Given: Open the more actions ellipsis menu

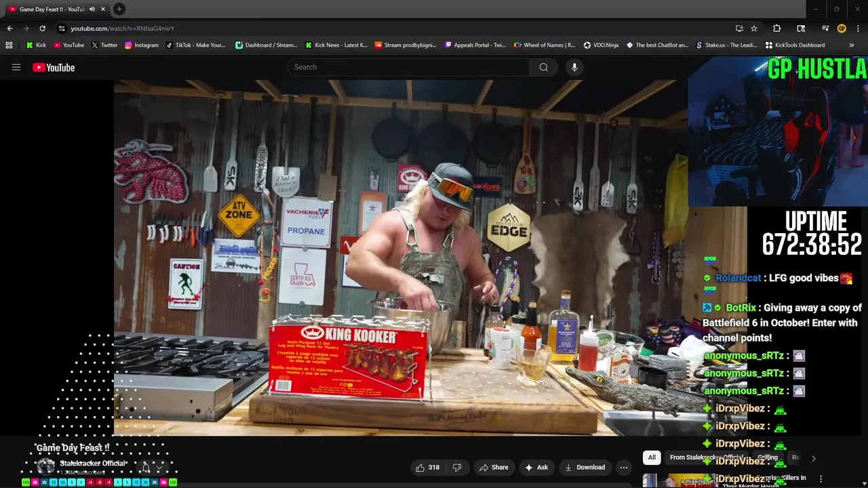Looking at the screenshot, I should point(624,467).
